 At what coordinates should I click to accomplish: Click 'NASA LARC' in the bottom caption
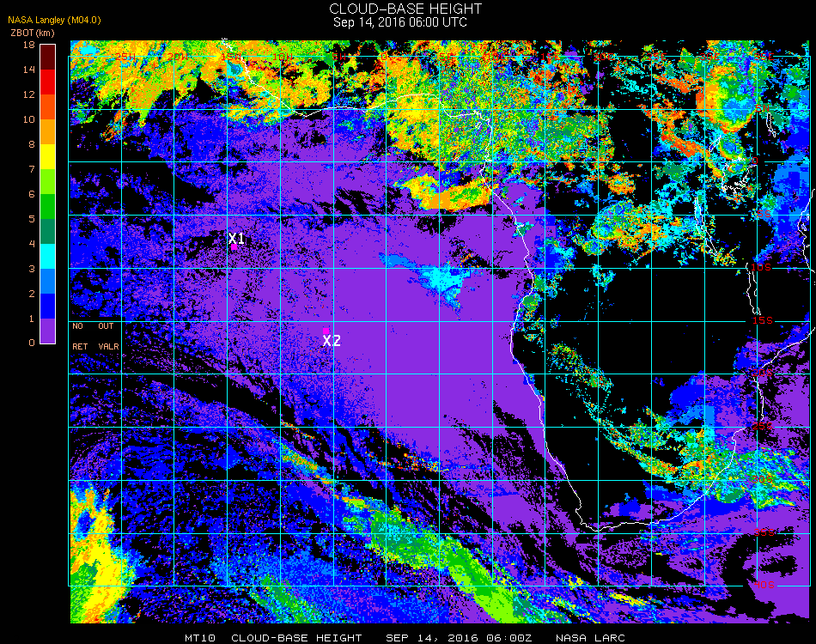coord(590,638)
